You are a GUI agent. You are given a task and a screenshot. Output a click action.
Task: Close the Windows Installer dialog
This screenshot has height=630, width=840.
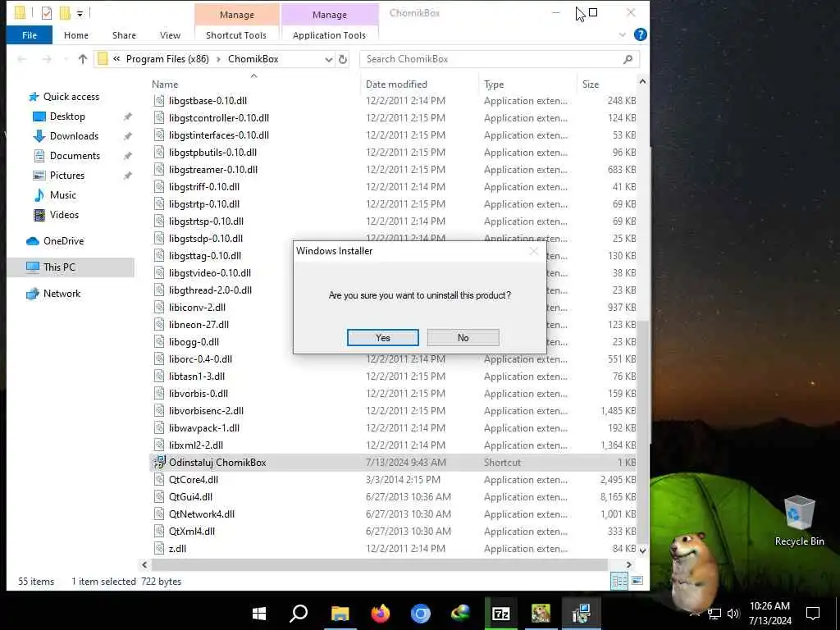(533, 251)
